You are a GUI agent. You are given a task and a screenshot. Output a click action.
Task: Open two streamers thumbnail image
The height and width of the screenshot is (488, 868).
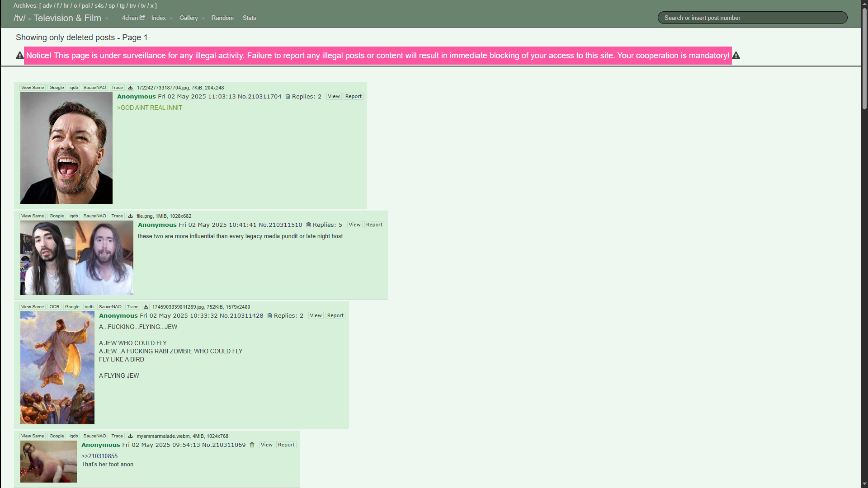tap(77, 258)
